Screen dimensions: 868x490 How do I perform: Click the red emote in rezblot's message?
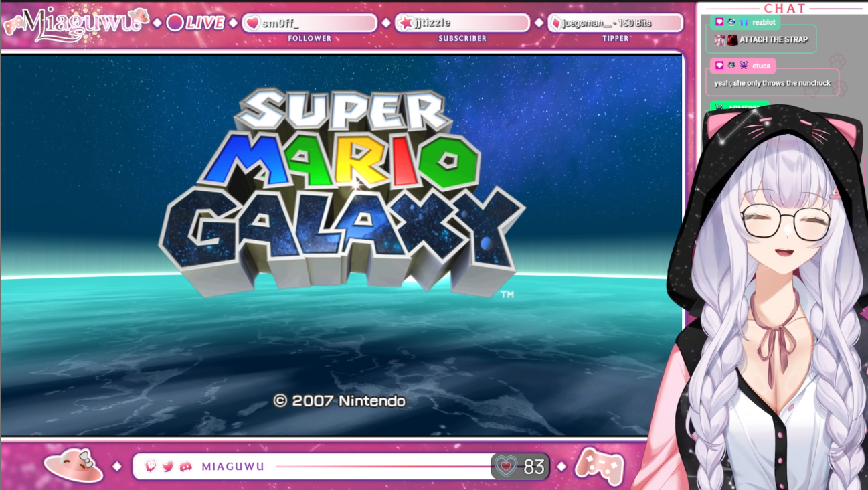tap(733, 39)
